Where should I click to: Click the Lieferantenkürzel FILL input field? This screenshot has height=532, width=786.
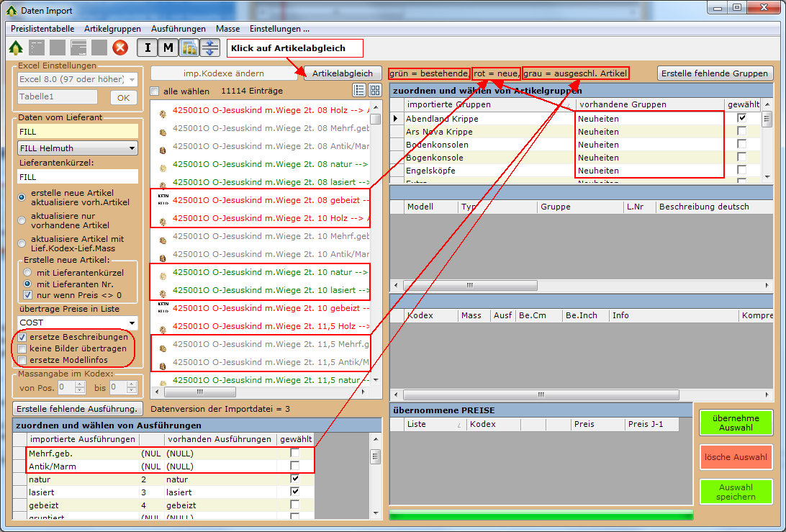pyautogui.click(x=77, y=176)
